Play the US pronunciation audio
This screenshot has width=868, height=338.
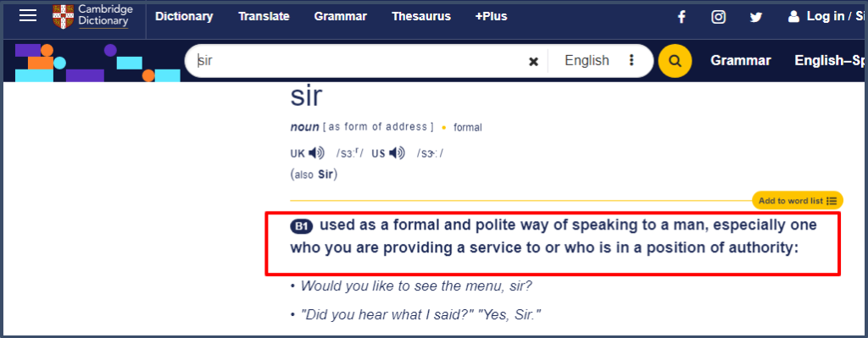click(x=397, y=152)
